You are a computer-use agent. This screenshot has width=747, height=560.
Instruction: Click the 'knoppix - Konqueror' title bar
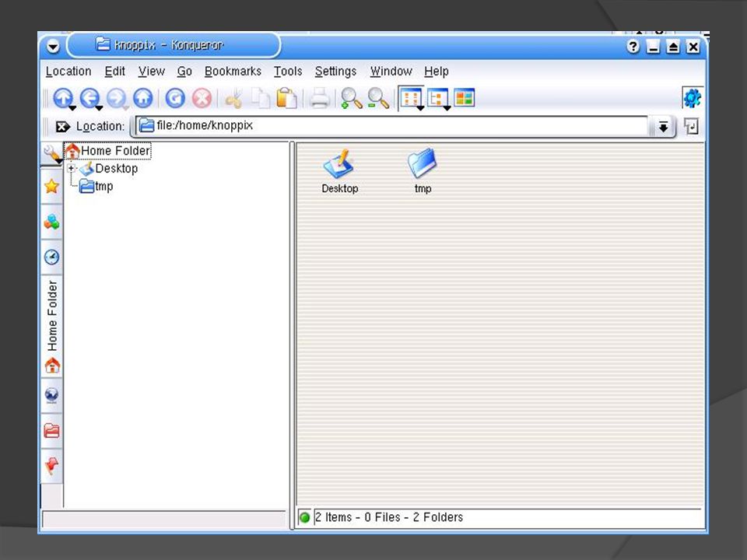tap(174, 45)
